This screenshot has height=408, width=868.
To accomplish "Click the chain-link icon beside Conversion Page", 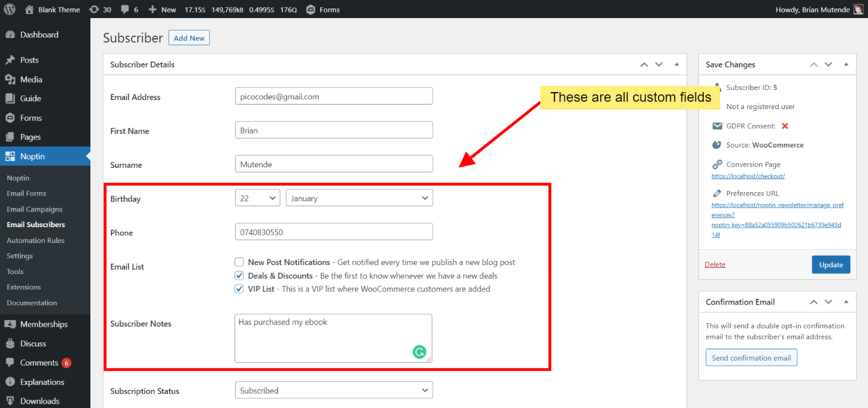I will click(x=718, y=164).
